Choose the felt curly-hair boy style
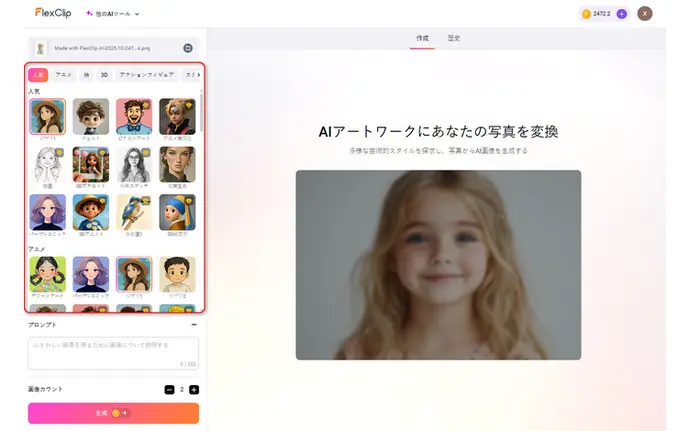 [91, 117]
